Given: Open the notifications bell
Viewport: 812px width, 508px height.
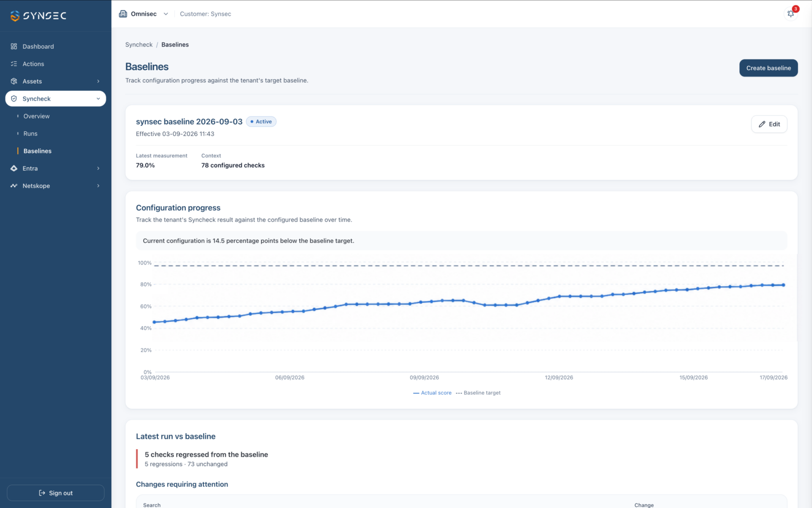Looking at the screenshot, I should pos(790,14).
